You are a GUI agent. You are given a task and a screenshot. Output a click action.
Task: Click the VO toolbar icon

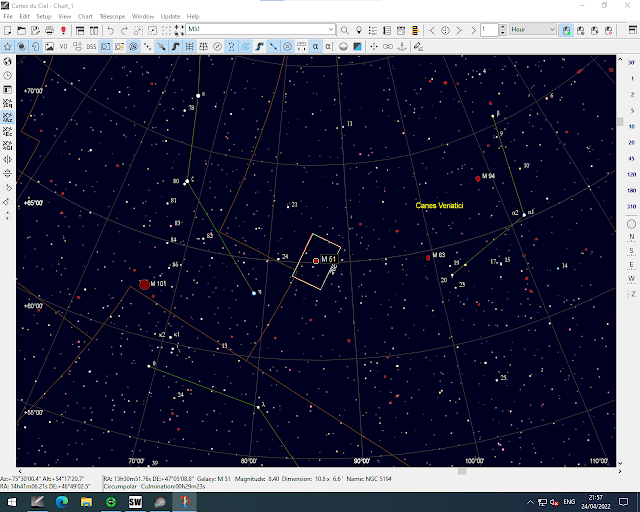pos(63,47)
